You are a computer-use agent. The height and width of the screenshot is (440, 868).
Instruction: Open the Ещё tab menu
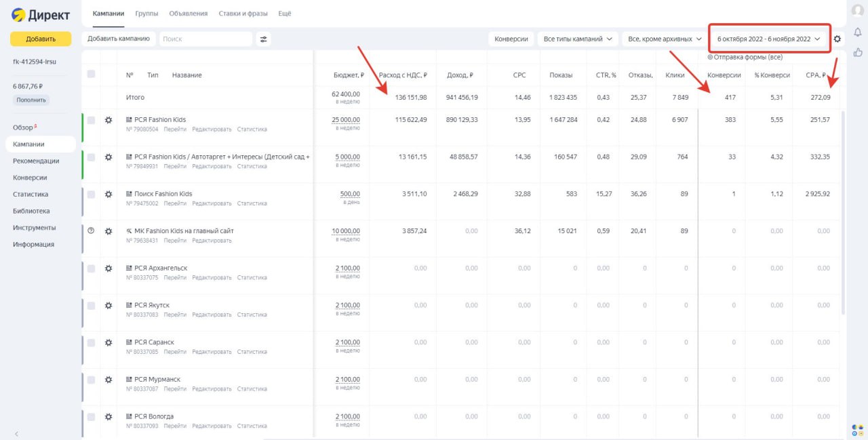(x=285, y=14)
